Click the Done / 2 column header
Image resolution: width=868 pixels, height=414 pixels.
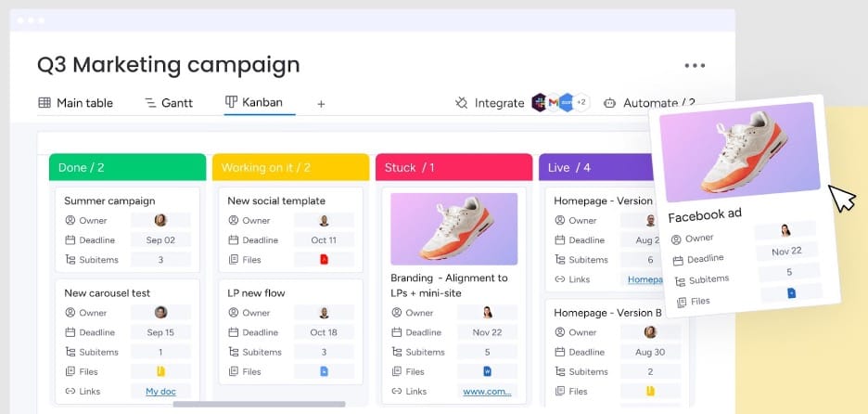[x=127, y=167]
